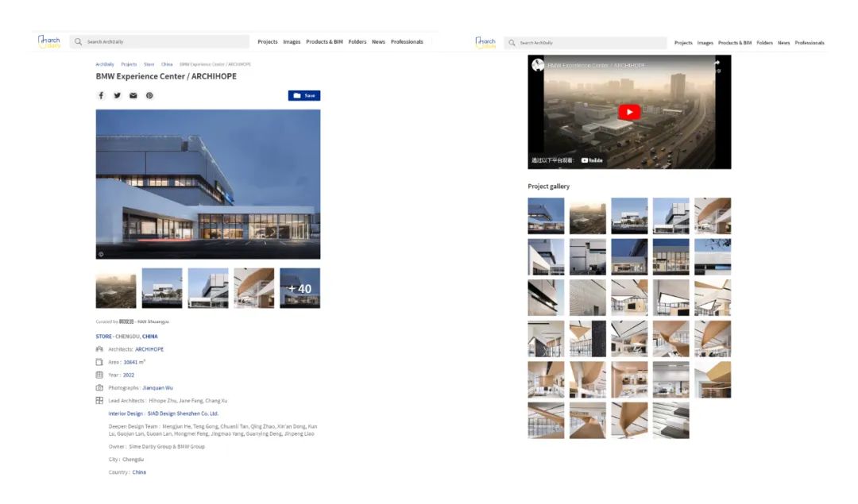The image size is (858, 504).
Task: Click the video title BMW Experience Center / ARCHIHOPE
Action: (x=597, y=66)
